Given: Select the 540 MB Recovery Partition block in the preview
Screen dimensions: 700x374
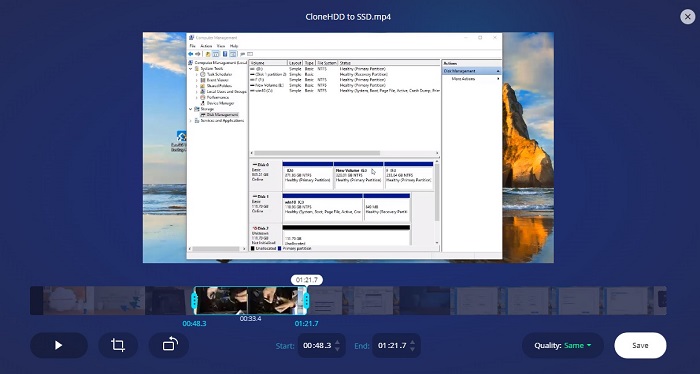Looking at the screenshot, I should tap(387, 208).
